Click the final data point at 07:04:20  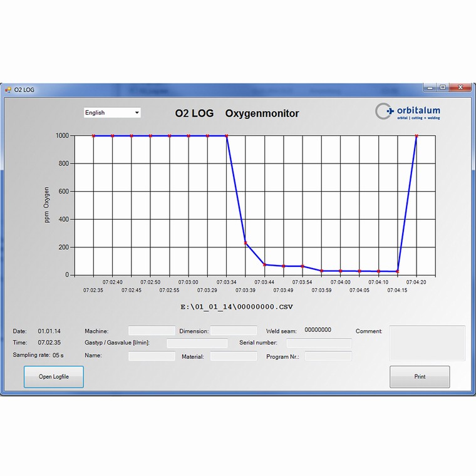(x=416, y=135)
